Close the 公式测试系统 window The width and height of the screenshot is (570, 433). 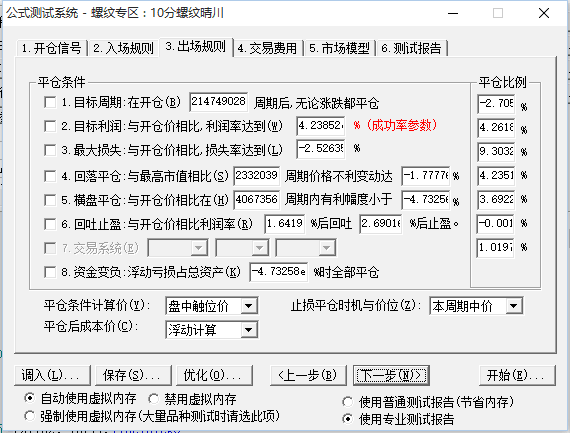tap(544, 13)
